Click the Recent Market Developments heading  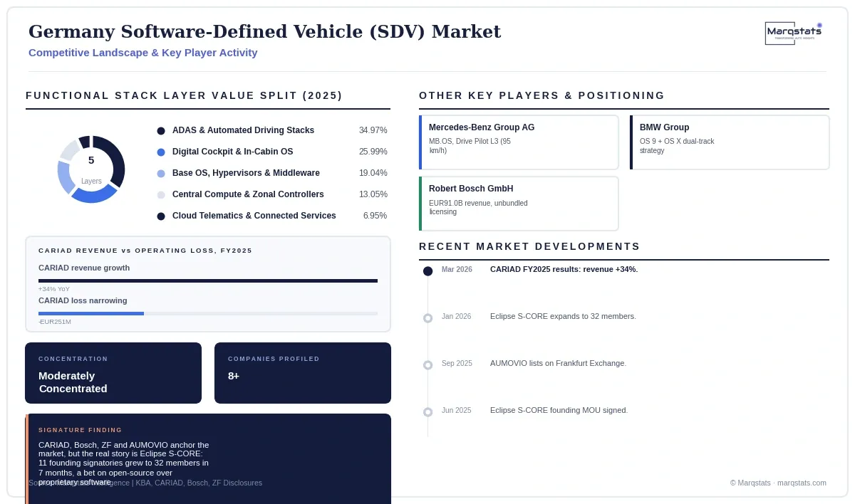529,246
